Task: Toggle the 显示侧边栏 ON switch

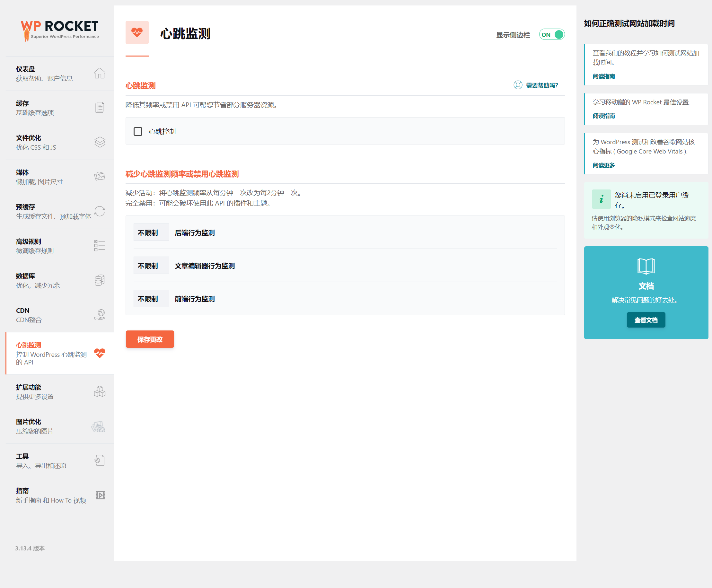Action: coord(552,35)
